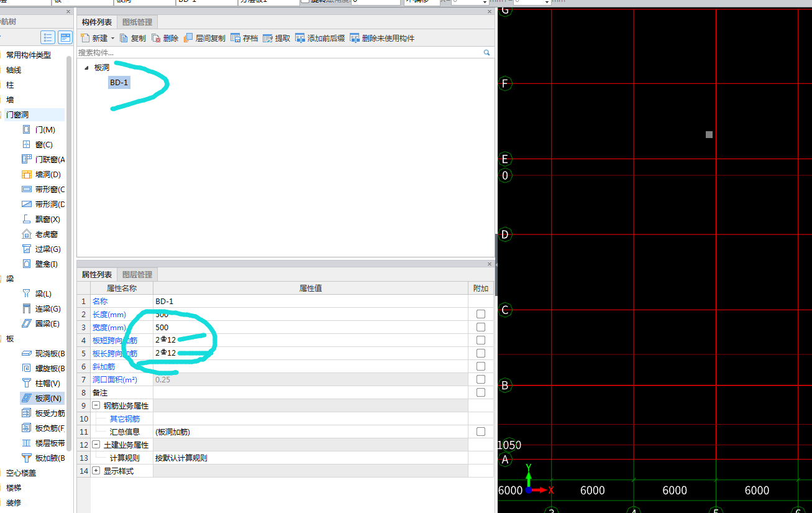812x513 pixels.
Task: Select the 壁龛(I) niche icon
Action: [x=26, y=264]
